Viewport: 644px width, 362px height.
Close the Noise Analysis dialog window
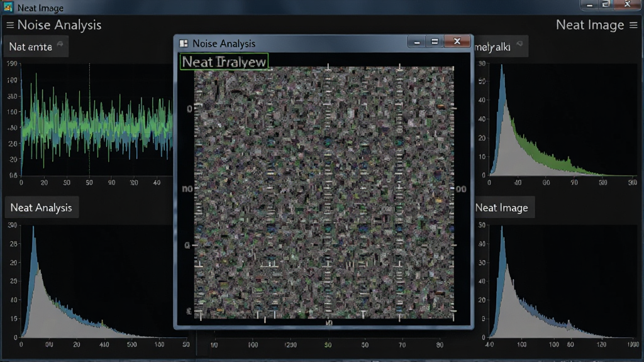[x=457, y=41]
